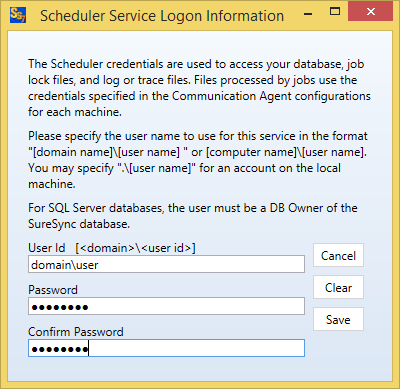Click inside the Confirm Password field

click(166, 348)
